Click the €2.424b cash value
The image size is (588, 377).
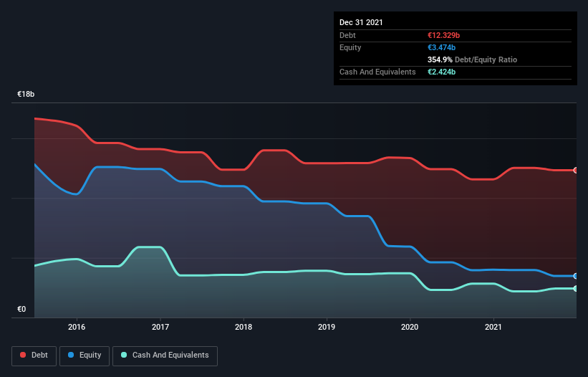[x=441, y=72]
